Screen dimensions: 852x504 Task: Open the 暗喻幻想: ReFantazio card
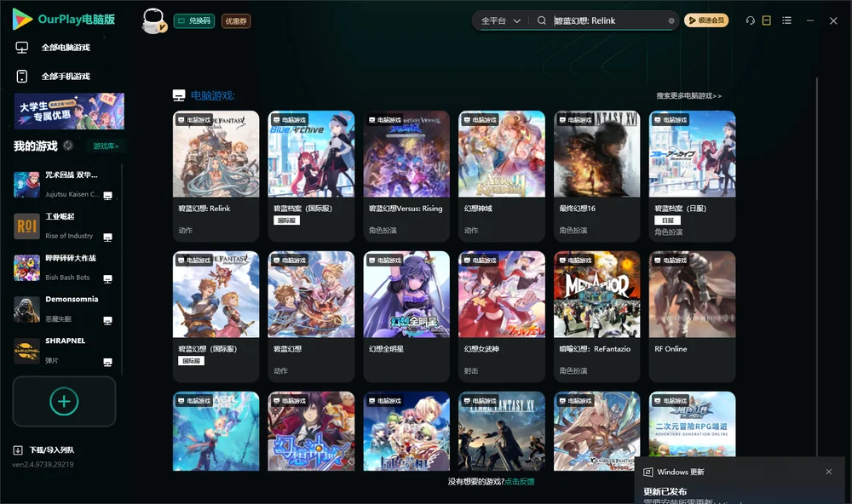(x=597, y=317)
